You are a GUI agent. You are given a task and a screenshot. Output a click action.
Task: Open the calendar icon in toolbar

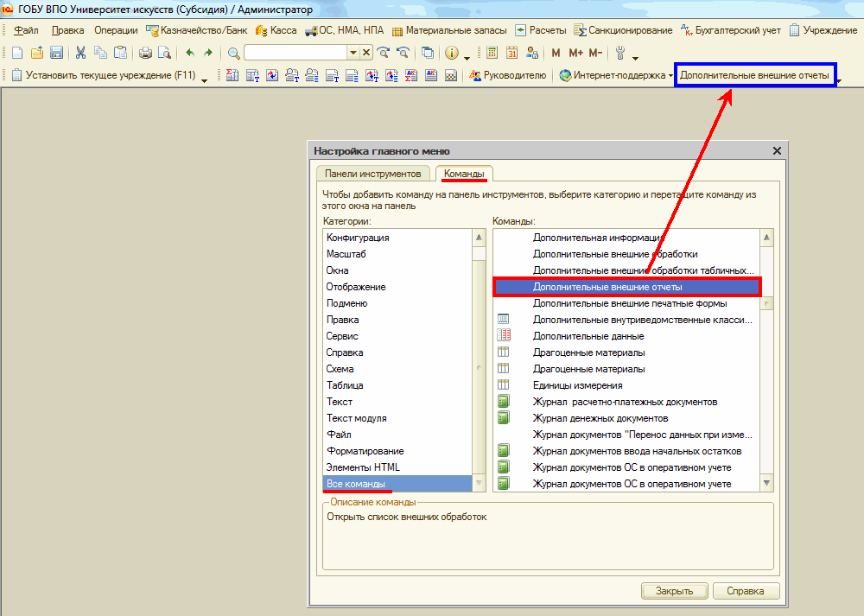pyautogui.click(x=511, y=53)
